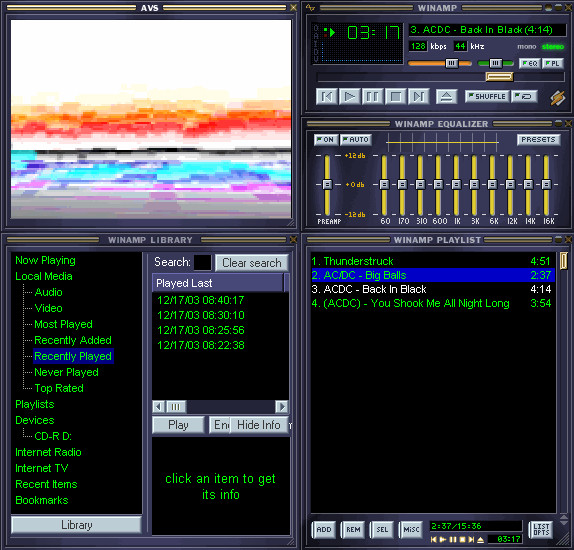The image size is (574, 550).
Task: Click the mini previous-track icon in playlist
Action: click(433, 540)
